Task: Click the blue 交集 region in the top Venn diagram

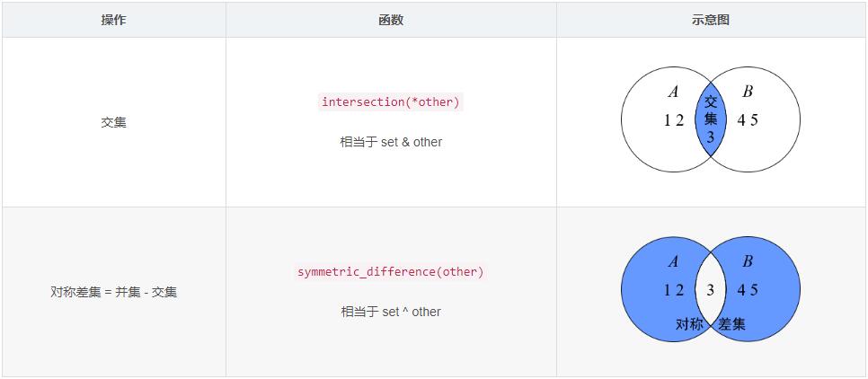Action: 711,119
